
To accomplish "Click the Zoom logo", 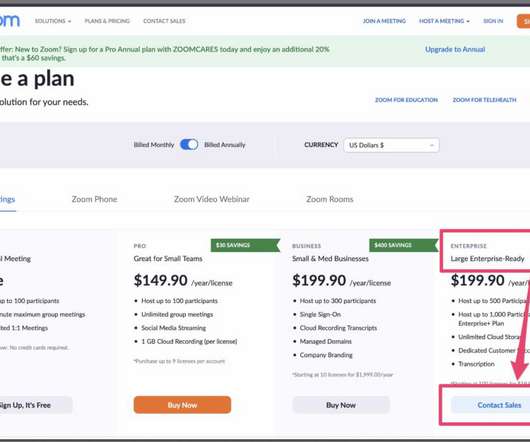I will click(x=10, y=21).
